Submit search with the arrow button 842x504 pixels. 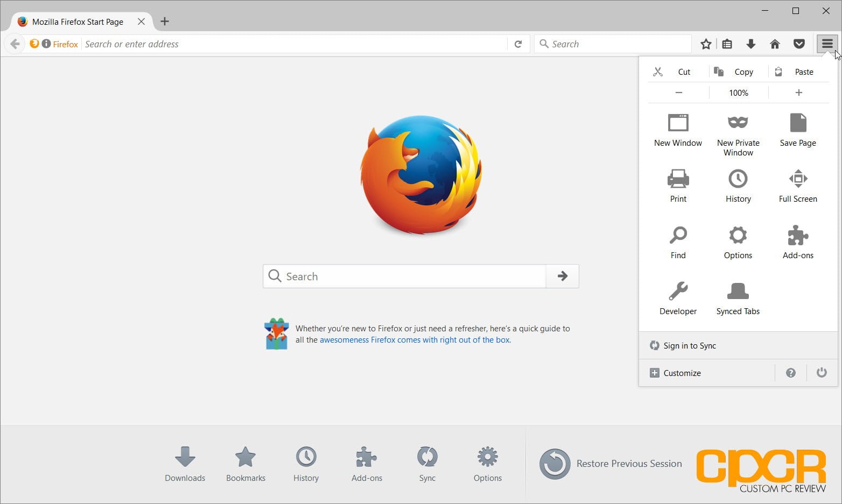(563, 276)
